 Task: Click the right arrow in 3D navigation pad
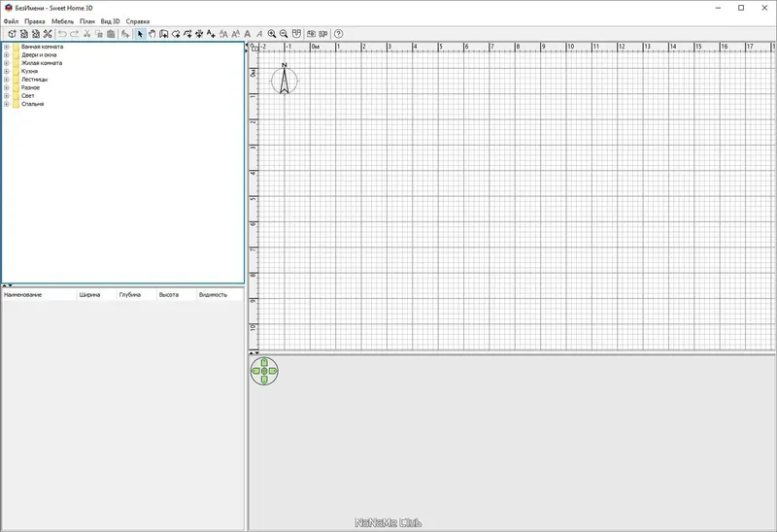click(273, 371)
